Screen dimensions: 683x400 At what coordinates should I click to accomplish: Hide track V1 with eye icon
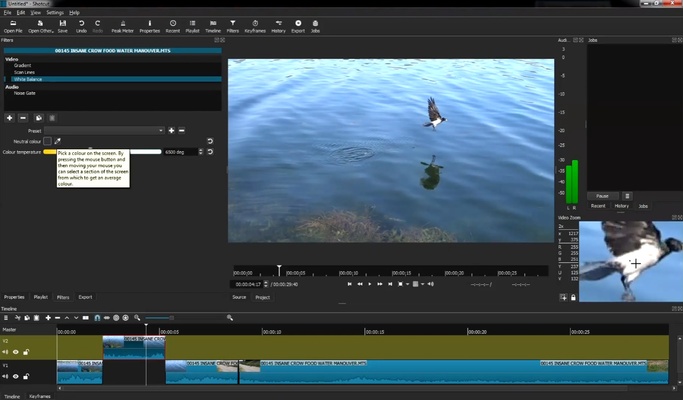point(16,376)
